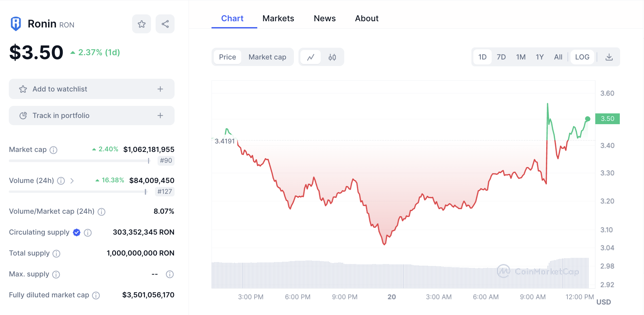
Task: Open the News tab
Action: click(x=325, y=19)
